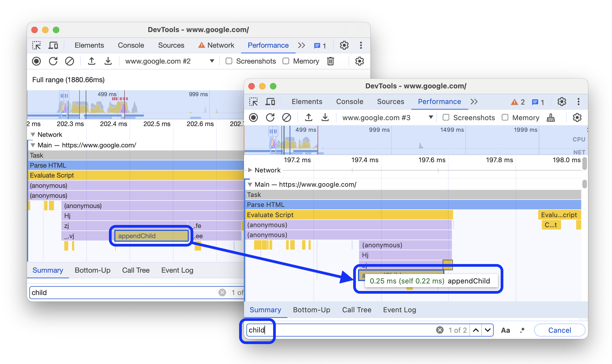
Task: Click the reload and record icon
Action: pos(270,117)
